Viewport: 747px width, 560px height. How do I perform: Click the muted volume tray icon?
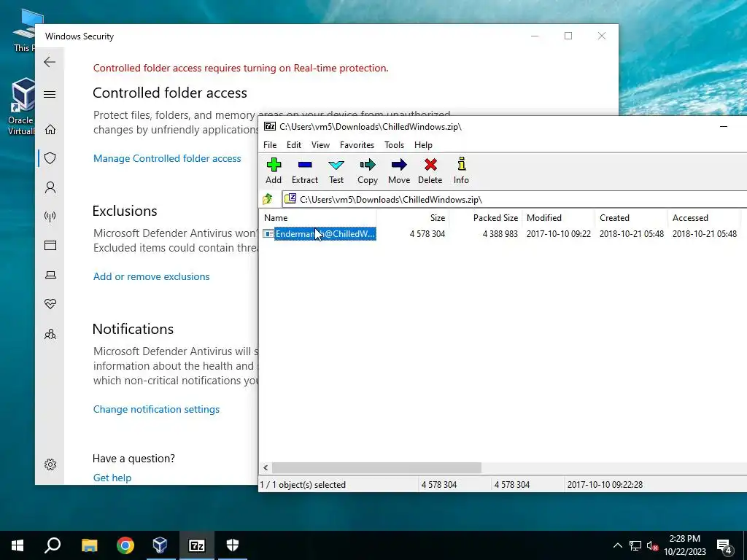[652, 545]
